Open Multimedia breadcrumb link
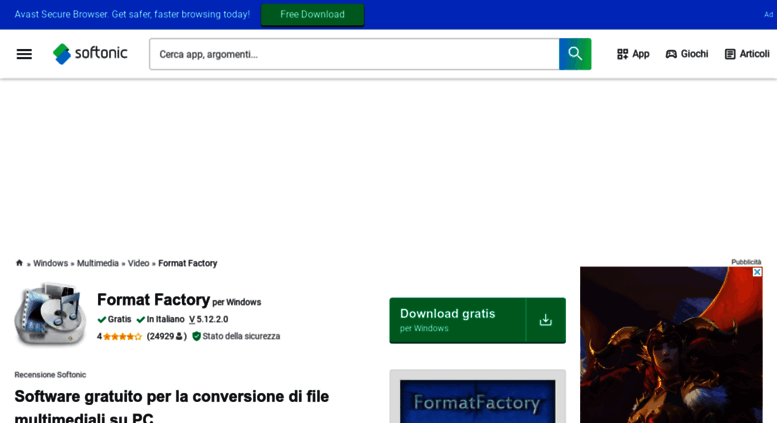This screenshot has width=777, height=423. [98, 263]
